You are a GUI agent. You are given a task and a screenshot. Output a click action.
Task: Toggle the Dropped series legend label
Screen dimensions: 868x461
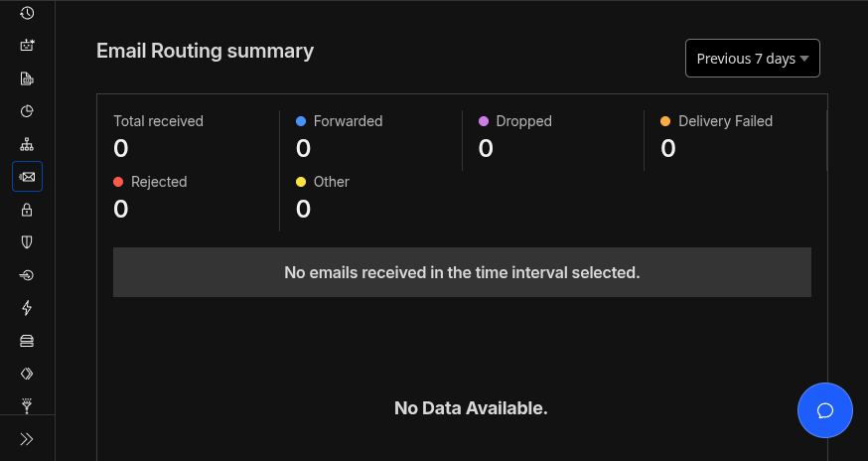523,121
